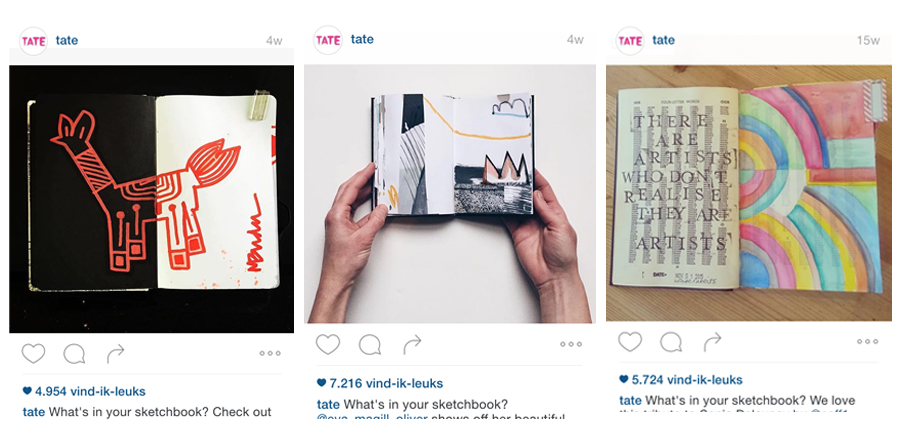Image resolution: width=900 pixels, height=435 pixels.
Task: View the 7.216 vind-ik-leuks likes list
Action: [380, 383]
